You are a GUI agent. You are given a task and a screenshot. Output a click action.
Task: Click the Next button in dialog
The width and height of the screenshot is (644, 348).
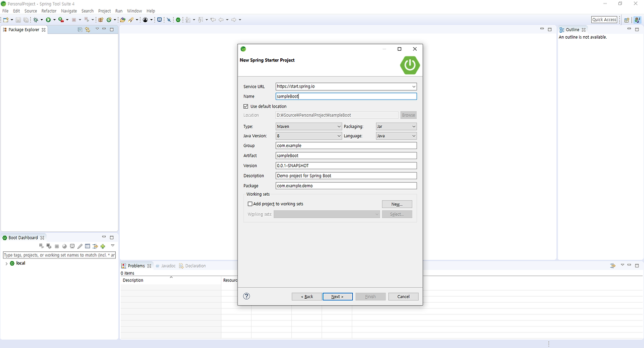[x=338, y=297]
